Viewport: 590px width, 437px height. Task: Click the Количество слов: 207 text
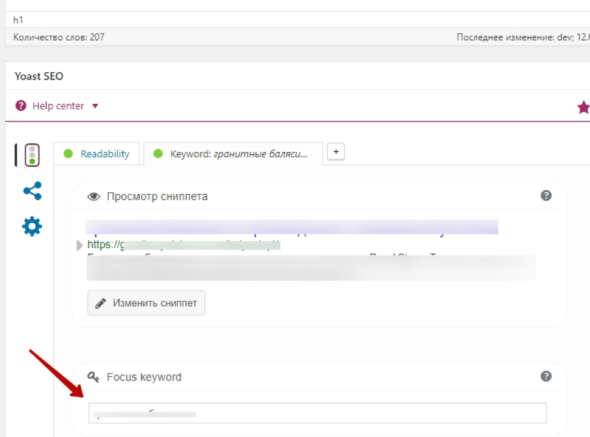(x=59, y=37)
